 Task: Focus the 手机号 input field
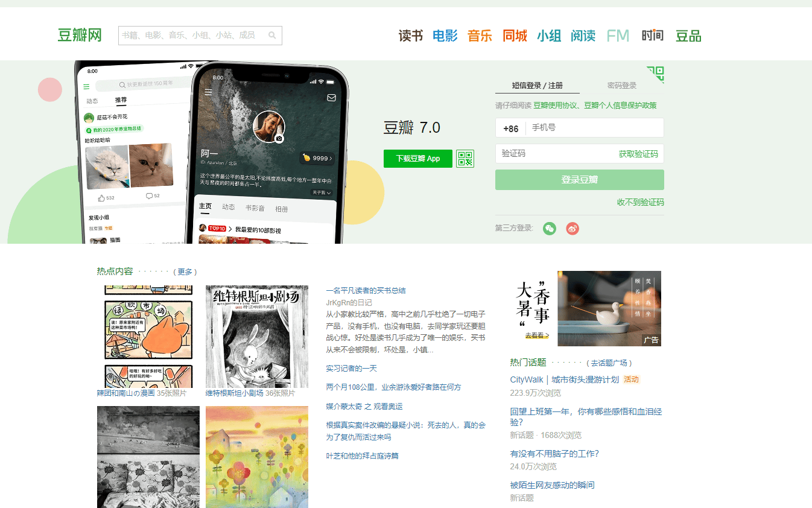point(594,128)
